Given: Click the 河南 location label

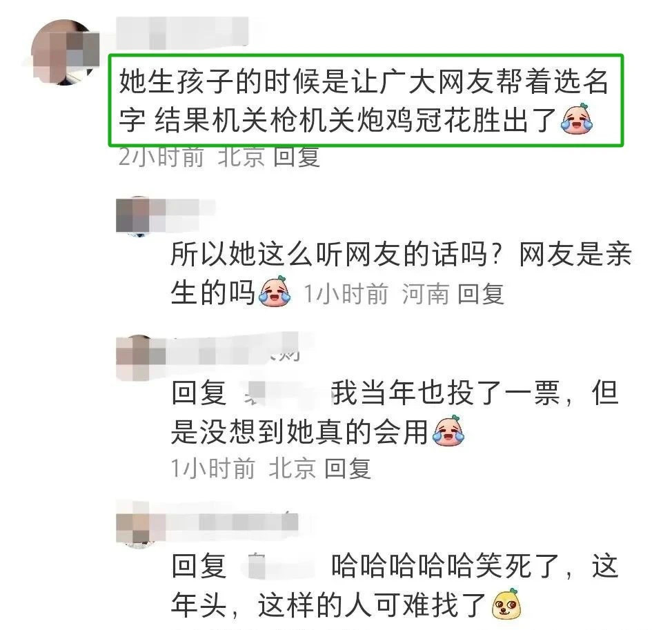Looking at the screenshot, I should tap(425, 294).
